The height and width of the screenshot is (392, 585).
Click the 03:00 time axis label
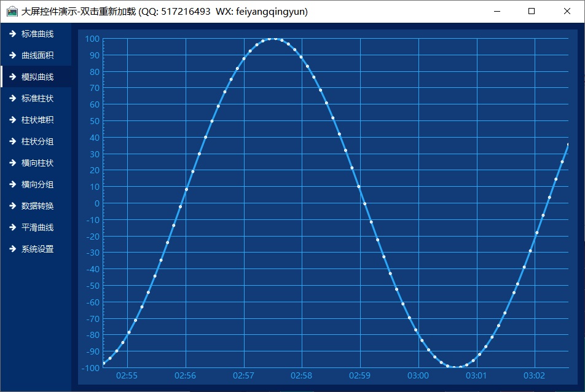click(418, 375)
